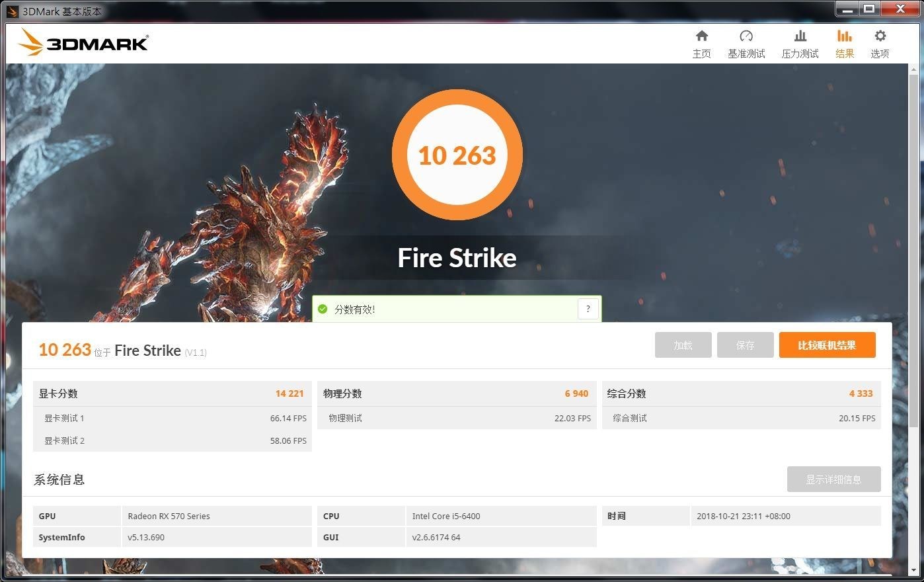Open the 选项 options tab
The width and height of the screenshot is (924, 582).
[880, 44]
